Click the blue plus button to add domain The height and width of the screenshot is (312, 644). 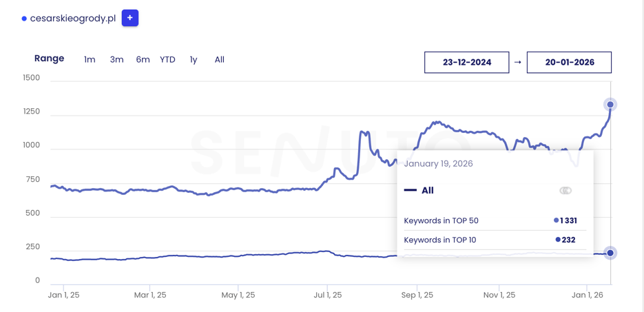pos(129,18)
